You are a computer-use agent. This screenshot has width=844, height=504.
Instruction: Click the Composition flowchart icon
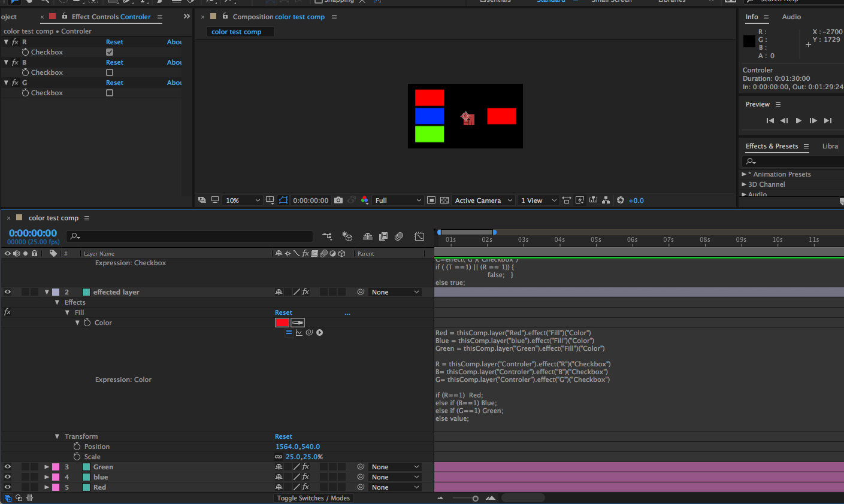606,201
